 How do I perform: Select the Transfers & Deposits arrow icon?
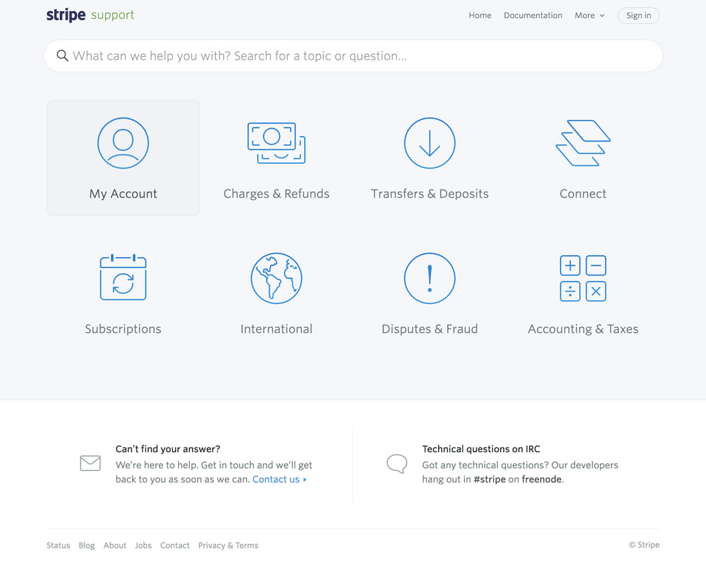[430, 143]
